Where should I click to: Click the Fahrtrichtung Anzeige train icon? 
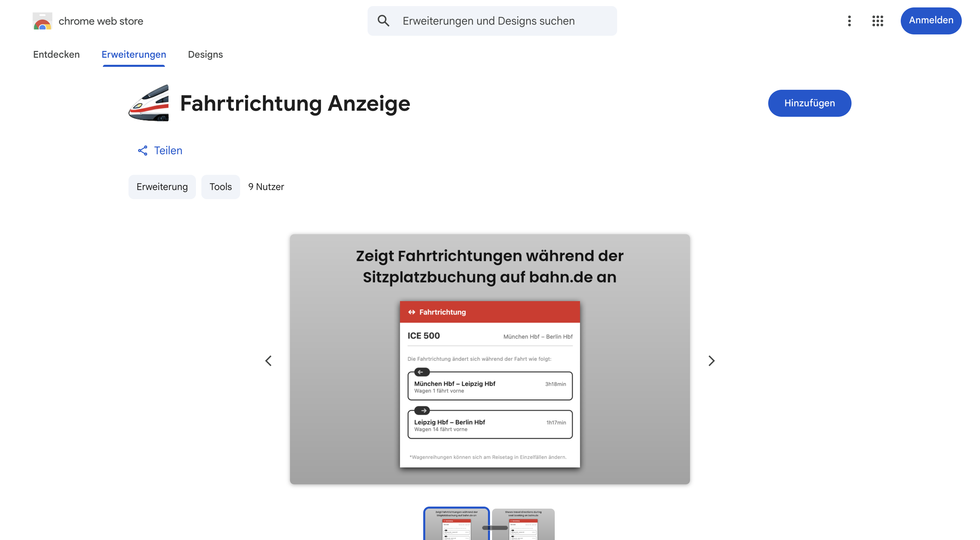pos(149,103)
